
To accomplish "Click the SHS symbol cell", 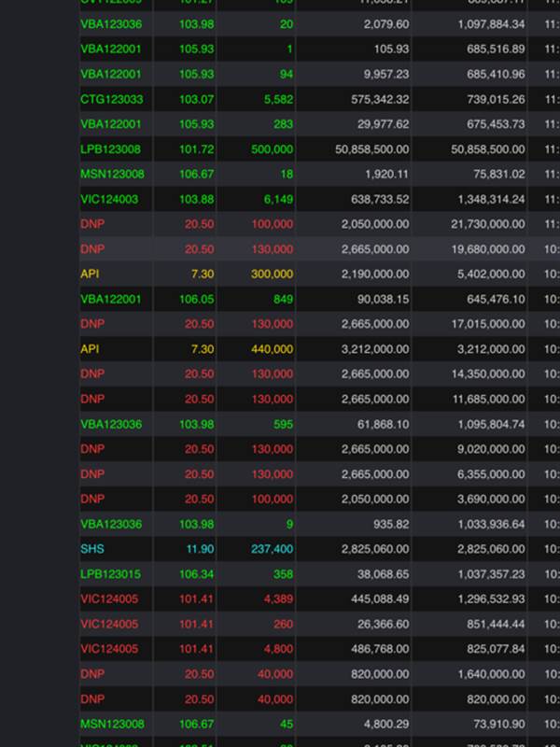I will (x=92, y=549).
